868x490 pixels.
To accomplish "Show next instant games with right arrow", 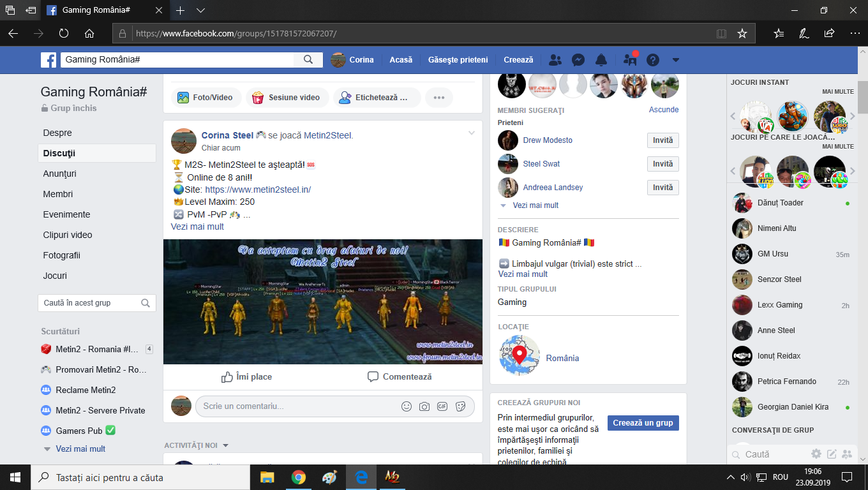I will 852,117.
